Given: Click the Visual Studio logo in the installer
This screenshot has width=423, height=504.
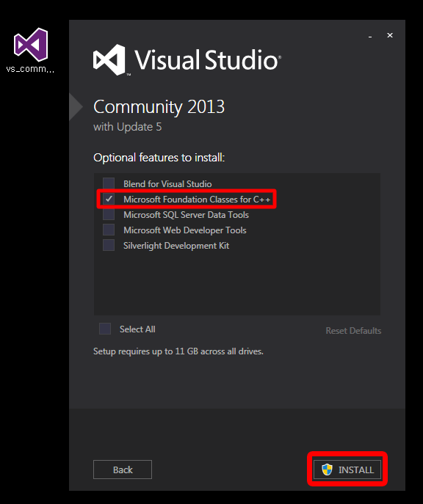Looking at the screenshot, I should point(187,60).
